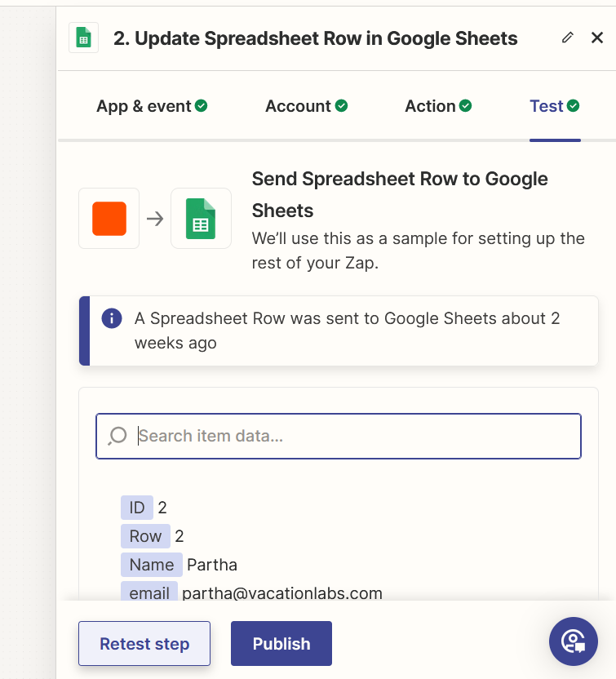Screen dimensions: 616x679
Task: Click the Google Sheets icon in header
Action: click(x=83, y=38)
